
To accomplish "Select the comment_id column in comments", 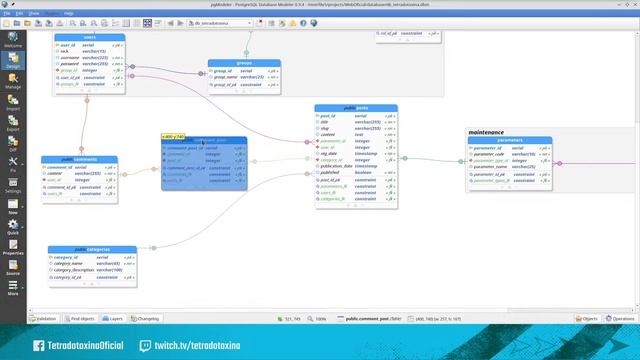I will (x=79, y=167).
